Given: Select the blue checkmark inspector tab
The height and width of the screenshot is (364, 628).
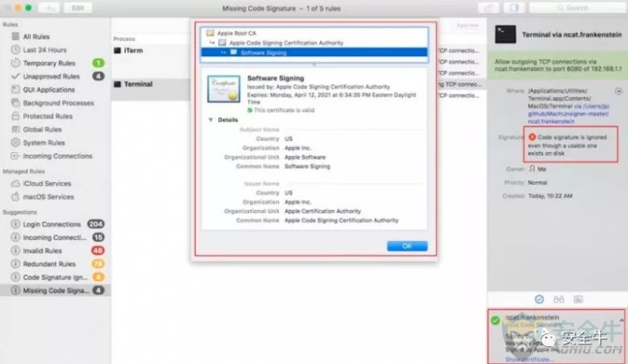Looking at the screenshot, I should click(539, 299).
